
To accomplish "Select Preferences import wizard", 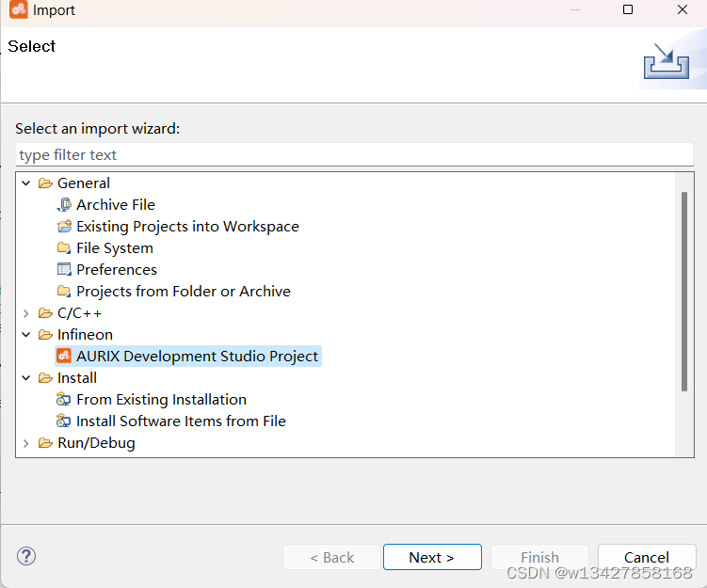I will 117,270.
